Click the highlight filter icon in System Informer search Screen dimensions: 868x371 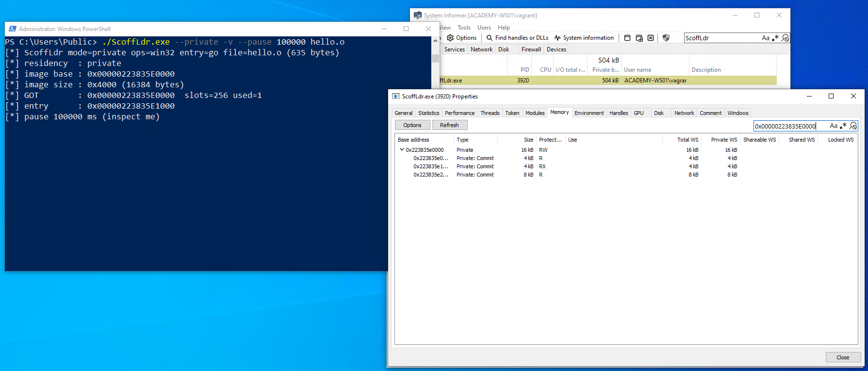785,38
